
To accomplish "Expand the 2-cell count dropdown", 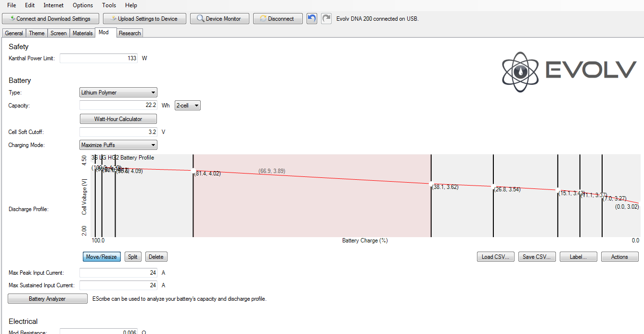I will click(x=188, y=106).
